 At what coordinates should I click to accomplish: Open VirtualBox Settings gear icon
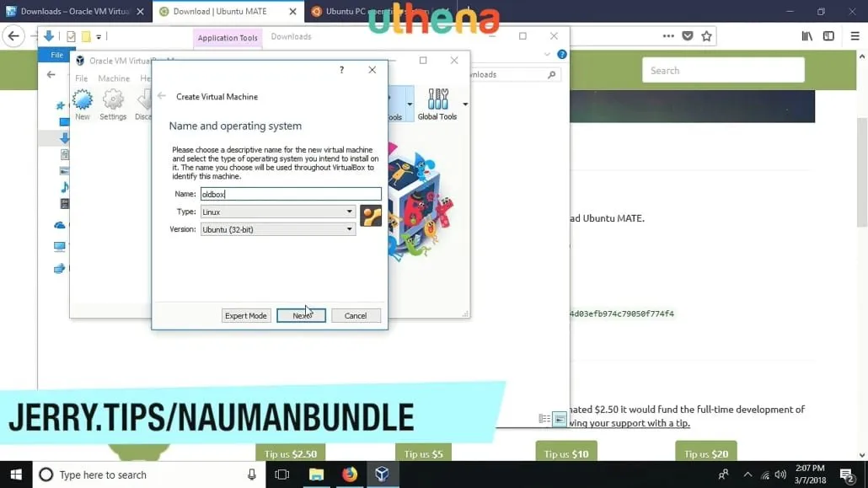pyautogui.click(x=113, y=105)
